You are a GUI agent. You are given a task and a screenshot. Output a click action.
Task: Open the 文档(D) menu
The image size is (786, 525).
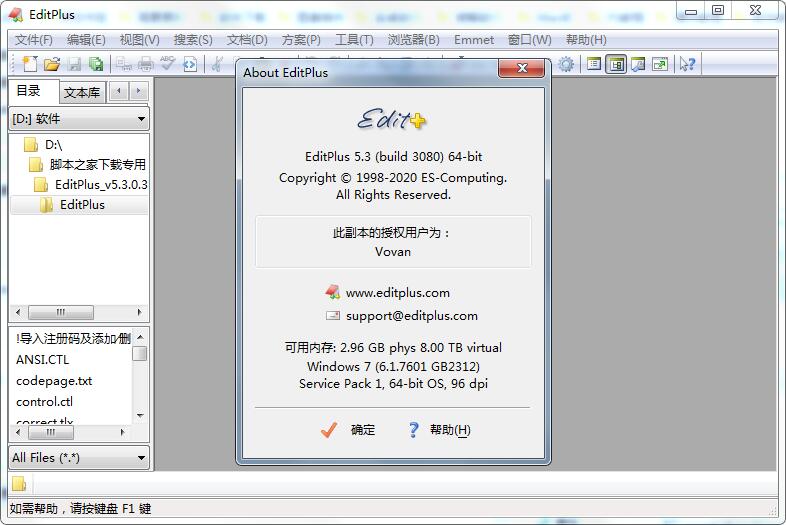click(x=247, y=40)
